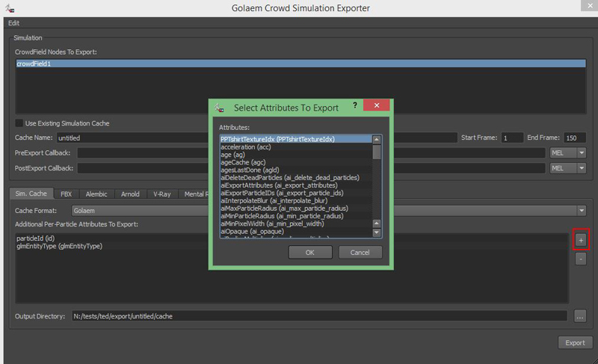This screenshot has width=598, height=364.
Task: Switch to the Sim. Cache tab
Action: (31, 194)
